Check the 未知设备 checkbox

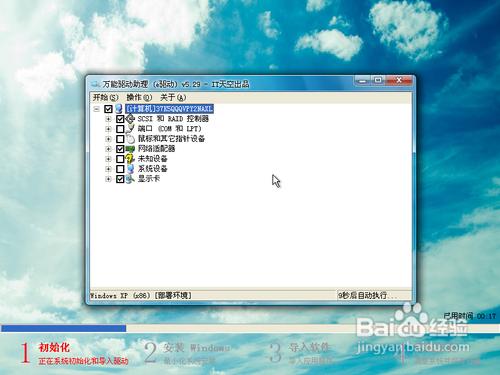coord(120,159)
